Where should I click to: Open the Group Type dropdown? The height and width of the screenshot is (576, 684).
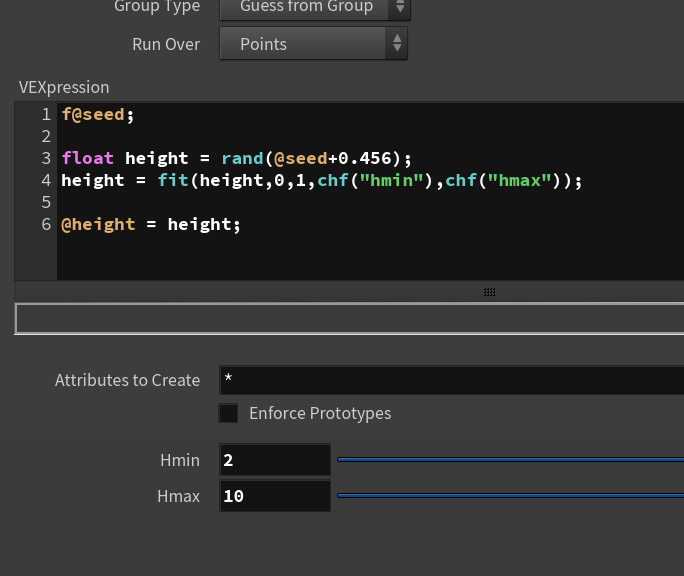[x=315, y=9]
